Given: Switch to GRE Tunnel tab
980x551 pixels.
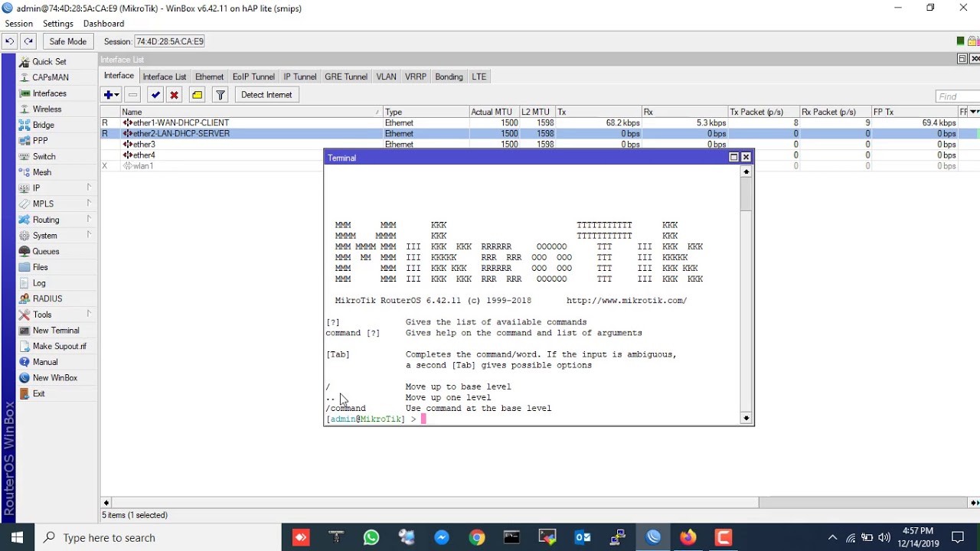Looking at the screenshot, I should pyautogui.click(x=346, y=77).
